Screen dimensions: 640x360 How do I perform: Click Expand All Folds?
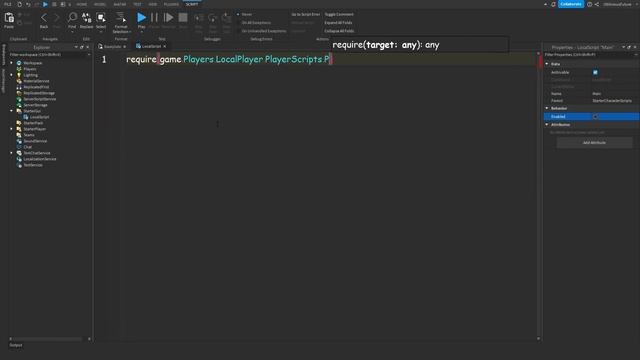click(x=338, y=23)
